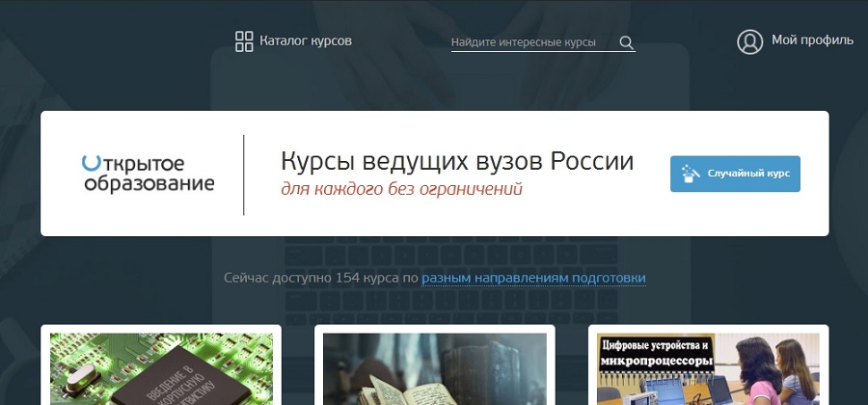Viewport: 868px width, 405px height.
Task: Follow the разным направлениям подготовки link
Action: coord(533,278)
